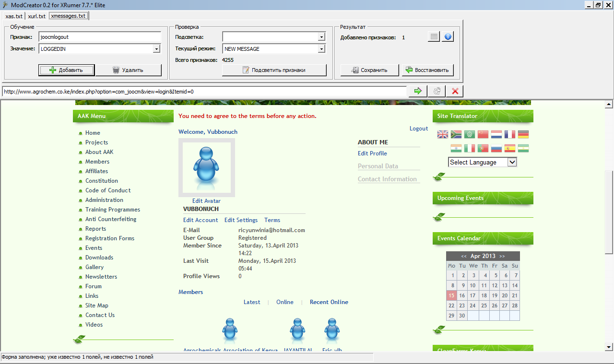The height and width of the screenshot is (364, 614).
Task: Select day 15 in the Events Calendar
Action: pos(451,295)
